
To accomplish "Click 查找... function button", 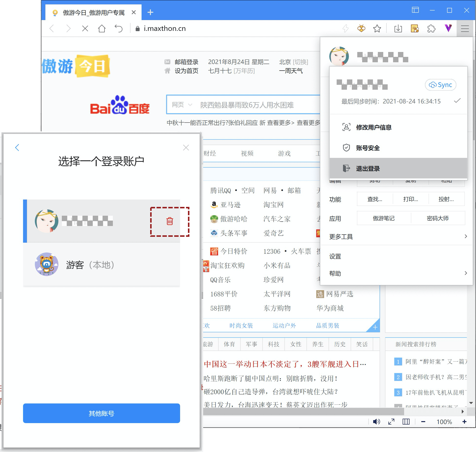I will tap(375, 199).
